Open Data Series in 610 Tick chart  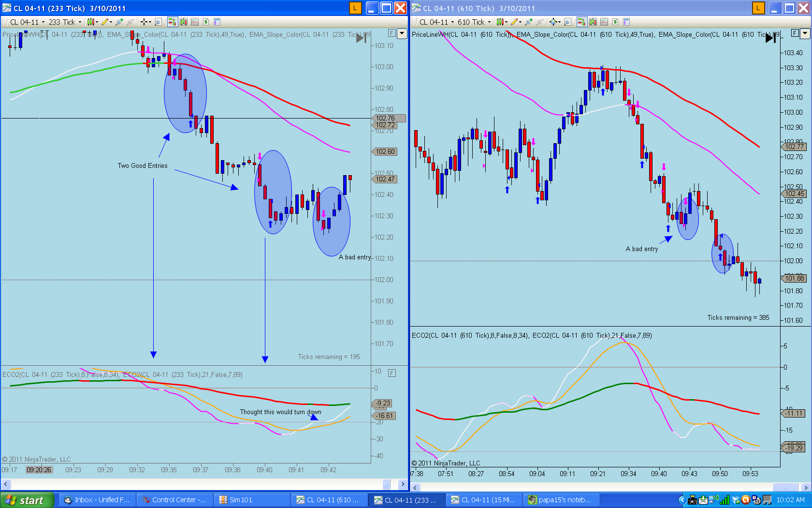point(593,22)
